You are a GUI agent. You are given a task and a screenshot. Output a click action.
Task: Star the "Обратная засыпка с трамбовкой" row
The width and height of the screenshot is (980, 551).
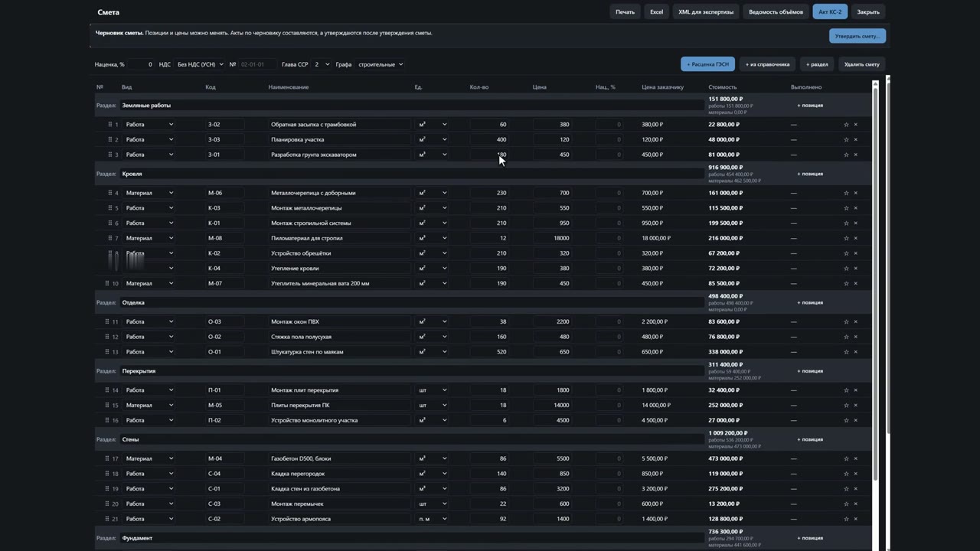pyautogui.click(x=846, y=124)
